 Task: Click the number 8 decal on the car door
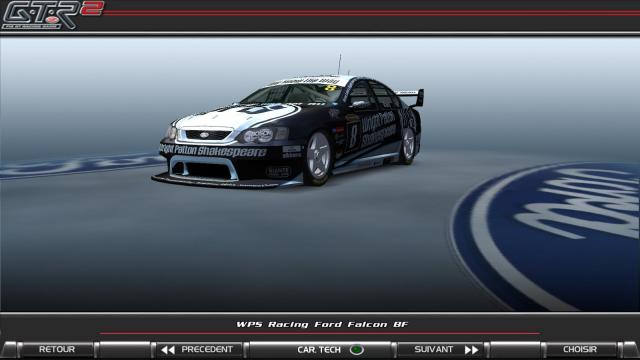click(x=353, y=137)
